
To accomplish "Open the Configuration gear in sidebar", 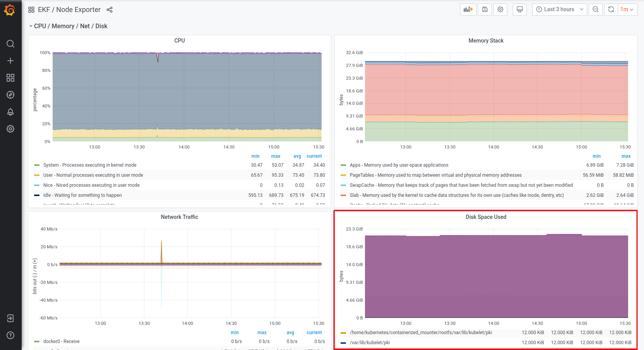I will [x=10, y=129].
